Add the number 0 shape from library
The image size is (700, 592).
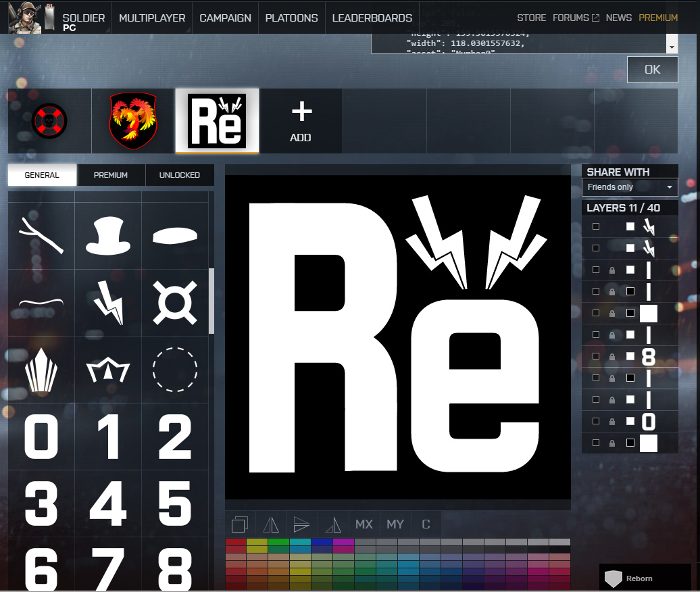(41, 436)
